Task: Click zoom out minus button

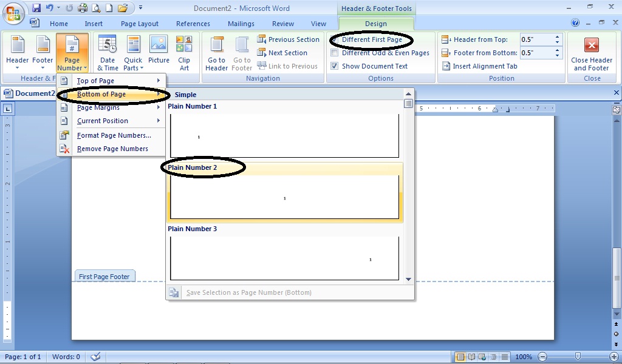Action: point(542,357)
